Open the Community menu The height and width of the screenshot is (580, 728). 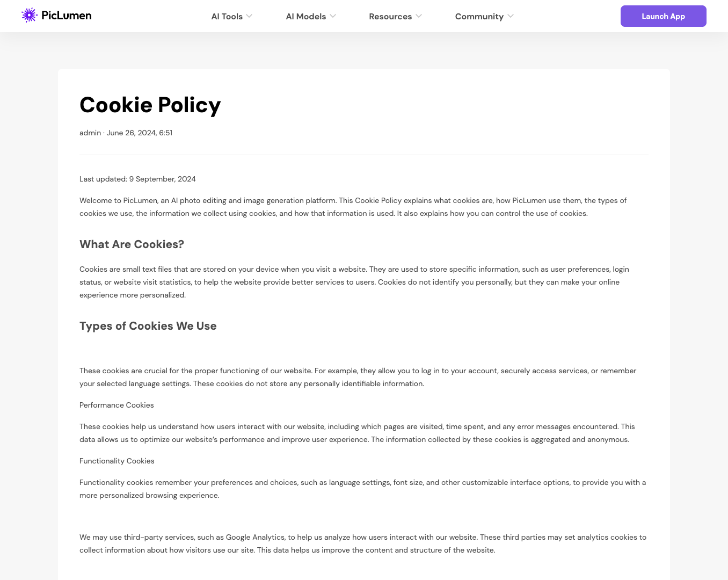pyautogui.click(x=479, y=17)
